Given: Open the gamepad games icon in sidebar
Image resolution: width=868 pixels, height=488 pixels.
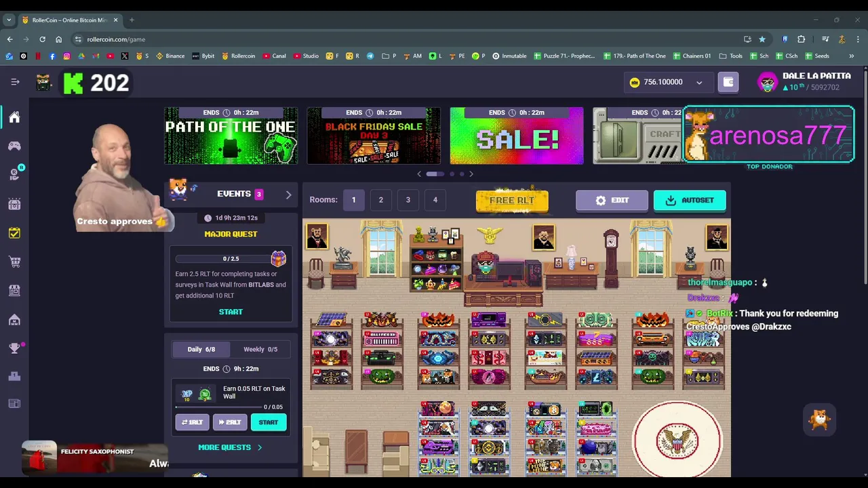Looking at the screenshot, I should (x=14, y=146).
